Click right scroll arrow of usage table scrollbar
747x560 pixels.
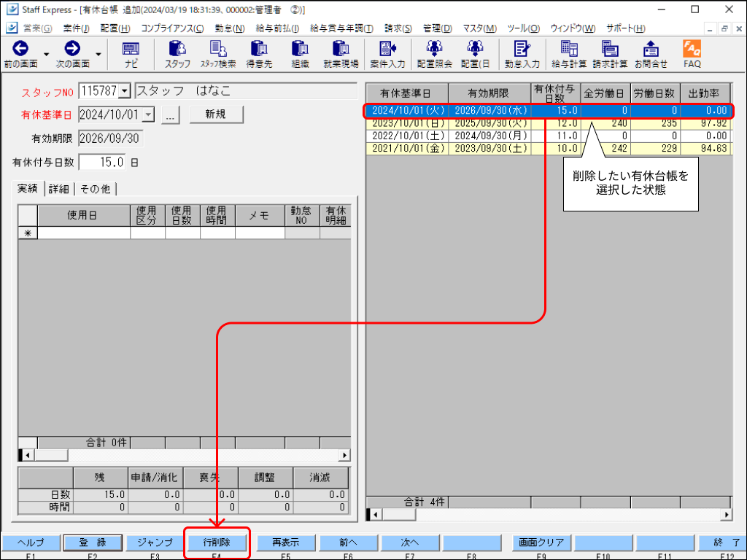tap(344, 455)
